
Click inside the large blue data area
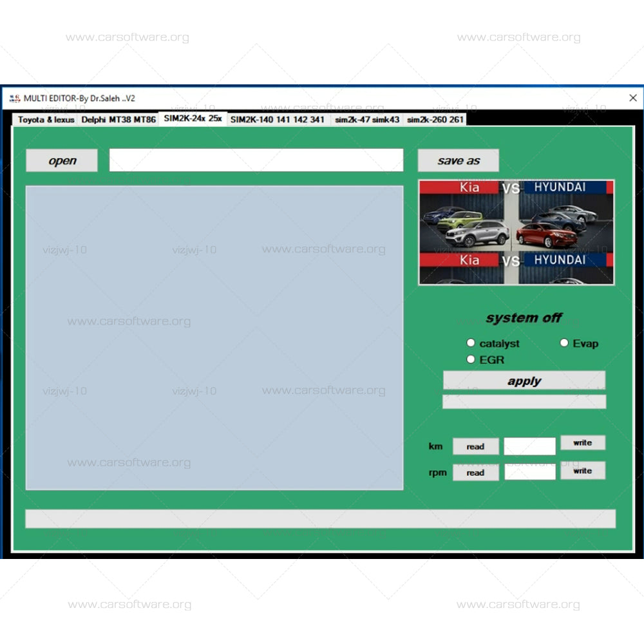(214, 337)
